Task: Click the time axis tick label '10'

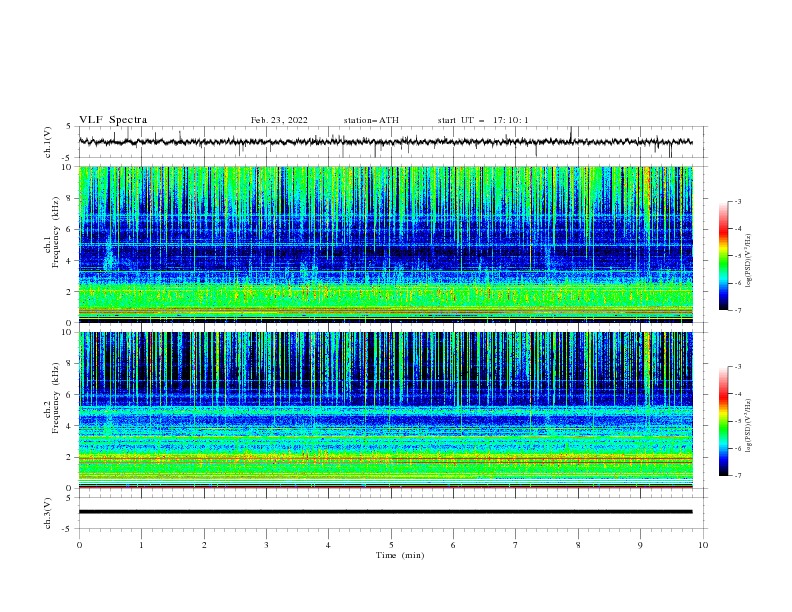Action: pos(703,545)
